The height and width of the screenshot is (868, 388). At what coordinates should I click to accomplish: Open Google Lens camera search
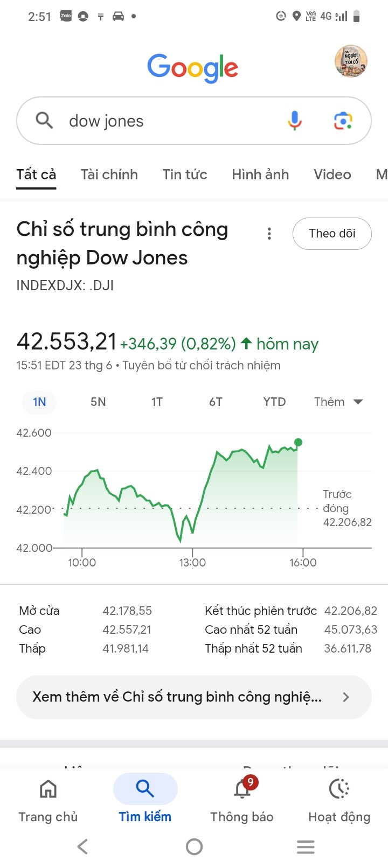[343, 121]
